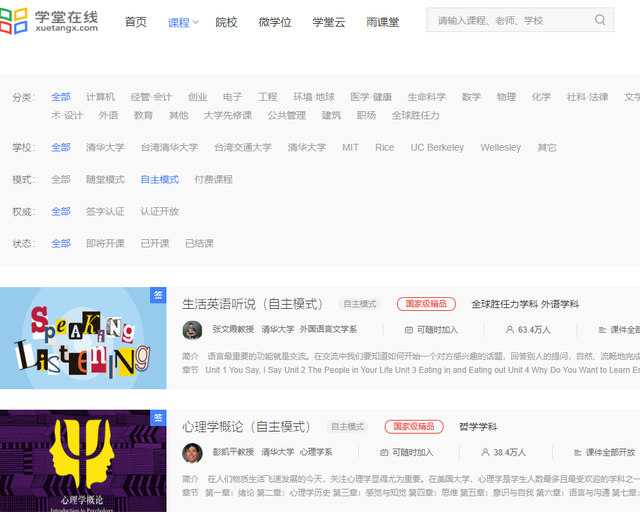640x514 pixels.
Task: Open the 院校 nav item
Action: [x=227, y=22]
